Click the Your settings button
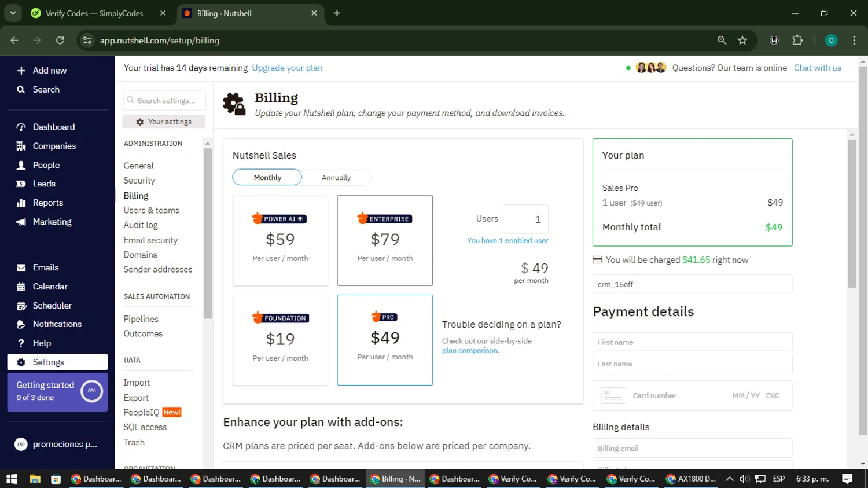Viewport: 868px width, 488px height. click(164, 122)
